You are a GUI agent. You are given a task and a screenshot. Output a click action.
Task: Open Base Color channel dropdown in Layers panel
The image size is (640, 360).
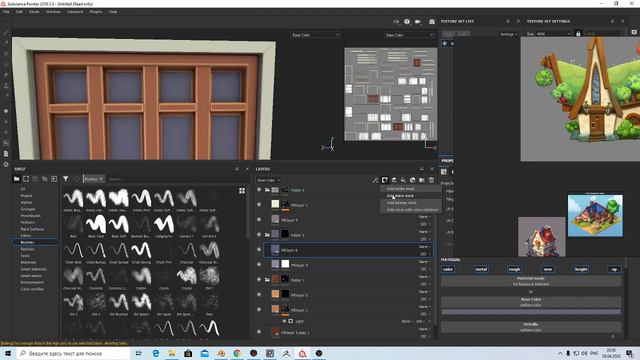268,180
